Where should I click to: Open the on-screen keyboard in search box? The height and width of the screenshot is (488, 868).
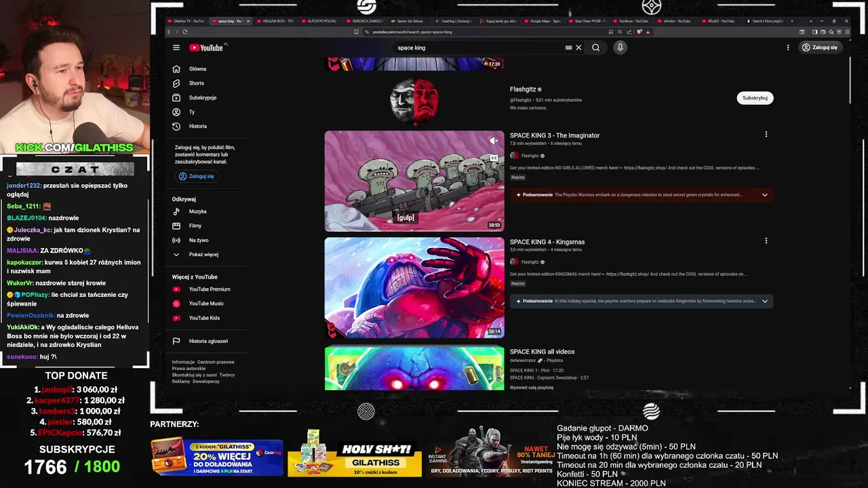point(568,47)
